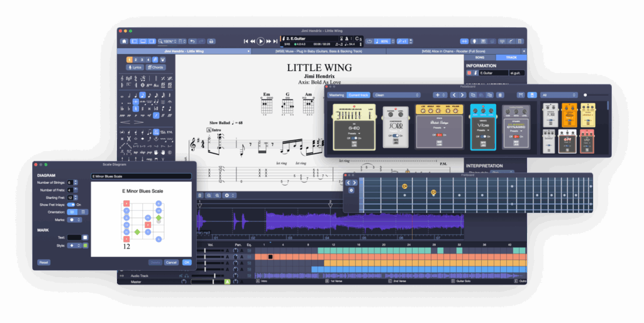644x323 pixels.
Task: Open the SONG inspector tab
Action: [480, 57]
